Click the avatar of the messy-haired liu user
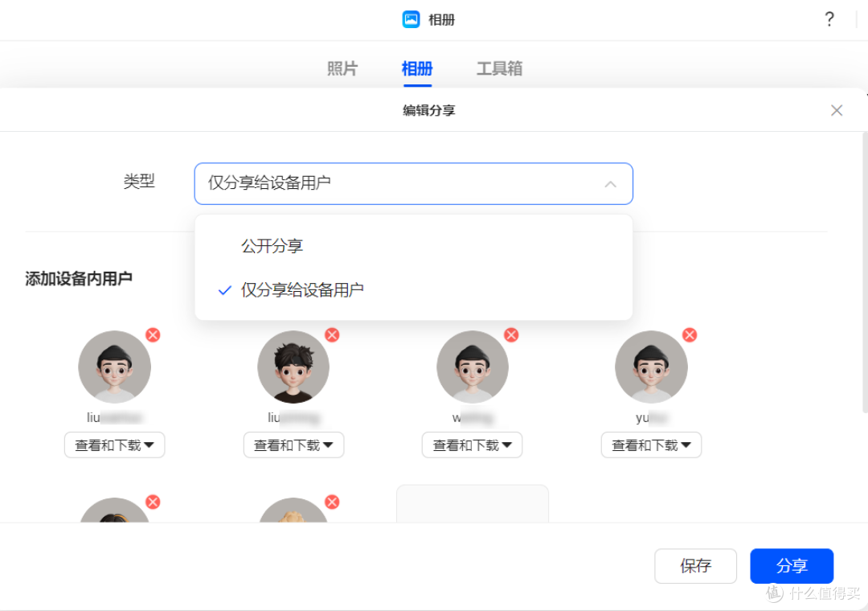This screenshot has width=868, height=611. [x=293, y=367]
